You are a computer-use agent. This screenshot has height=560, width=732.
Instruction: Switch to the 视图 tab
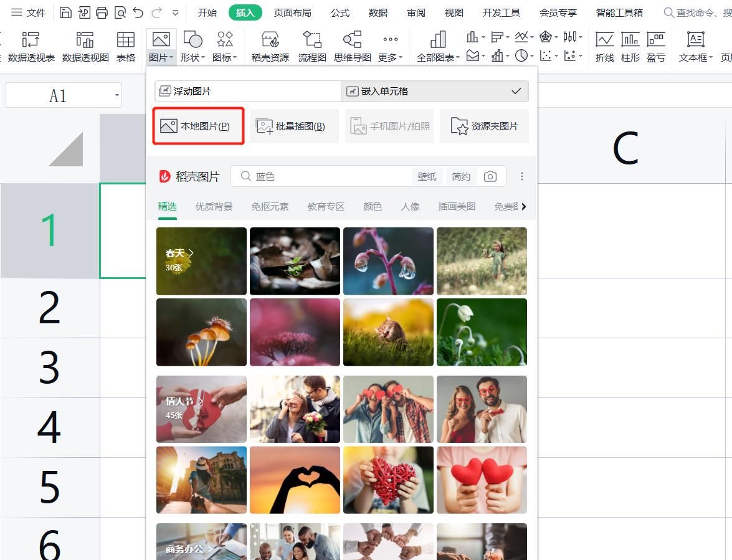(x=454, y=12)
